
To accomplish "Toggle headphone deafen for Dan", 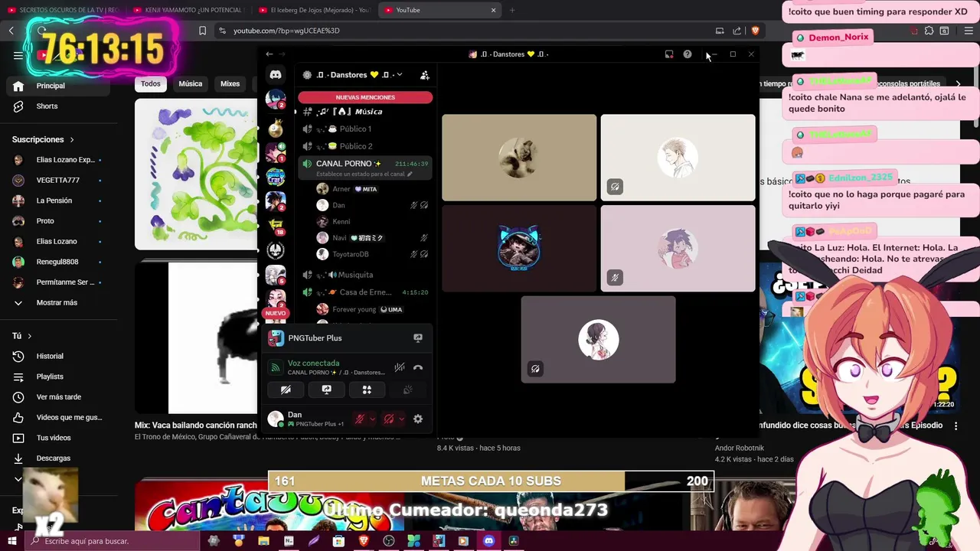I will click(389, 419).
